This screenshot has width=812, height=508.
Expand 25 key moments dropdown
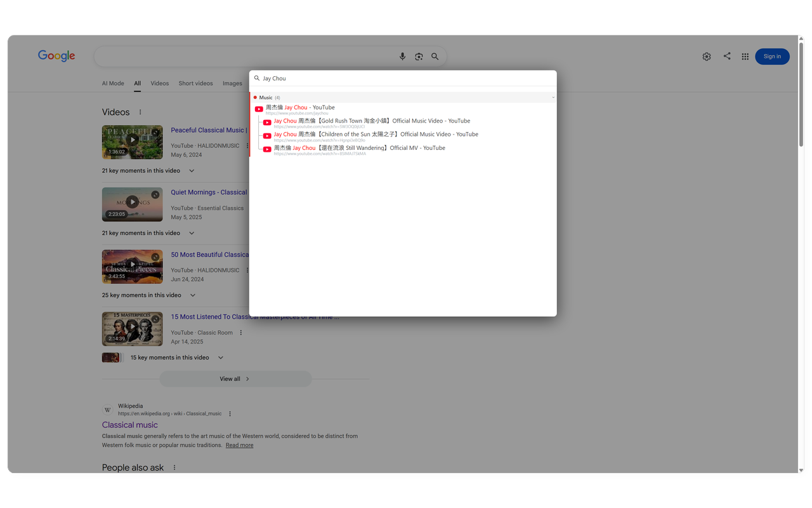(193, 295)
